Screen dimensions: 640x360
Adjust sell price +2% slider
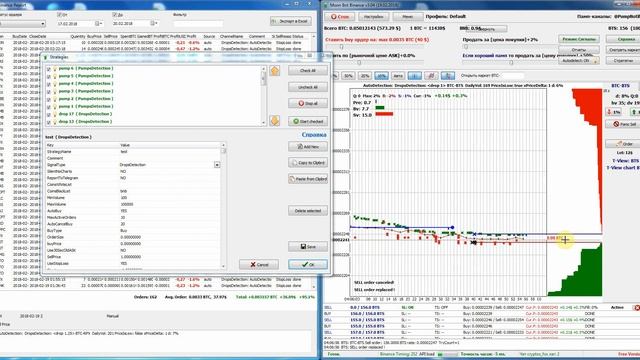click(x=466, y=47)
